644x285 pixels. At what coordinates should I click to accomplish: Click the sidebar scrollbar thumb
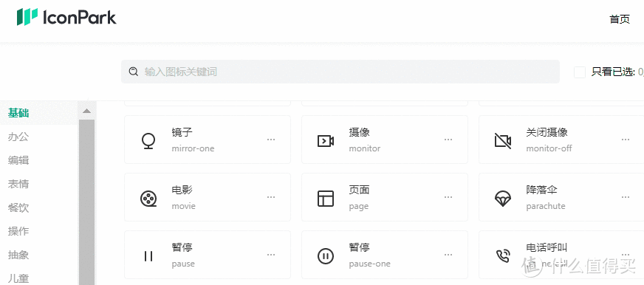[86, 202]
